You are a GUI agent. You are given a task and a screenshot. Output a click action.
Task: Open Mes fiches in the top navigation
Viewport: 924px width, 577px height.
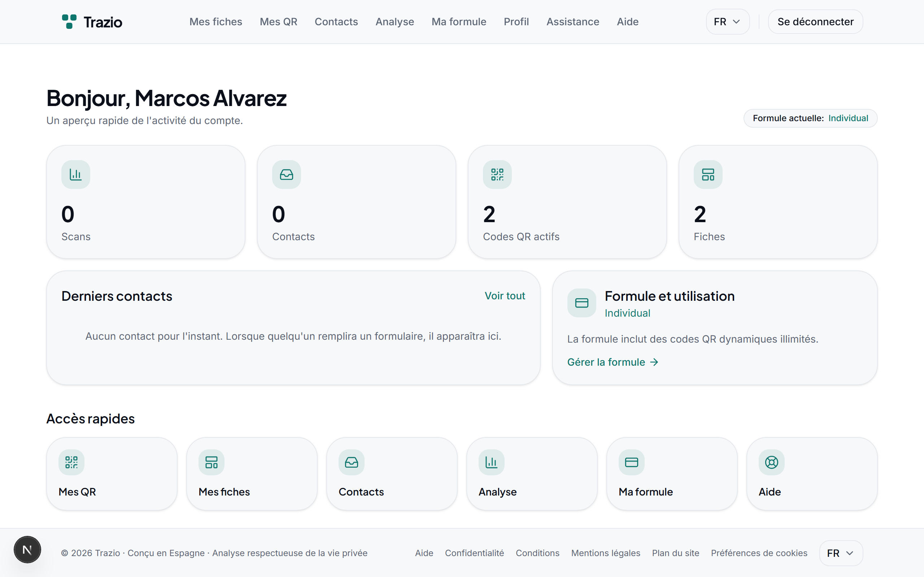tap(216, 22)
